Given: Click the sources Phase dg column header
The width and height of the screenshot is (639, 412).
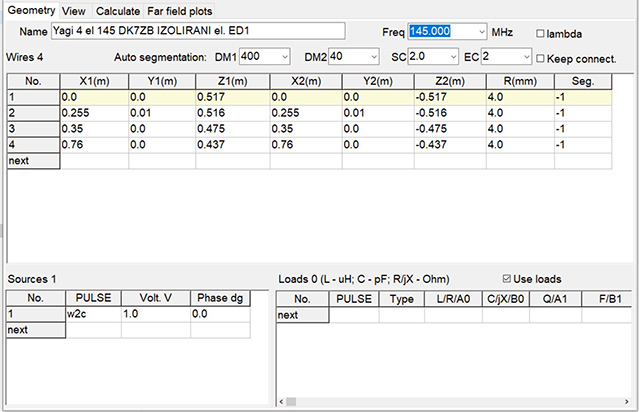Looking at the screenshot, I should pyautogui.click(x=220, y=298).
